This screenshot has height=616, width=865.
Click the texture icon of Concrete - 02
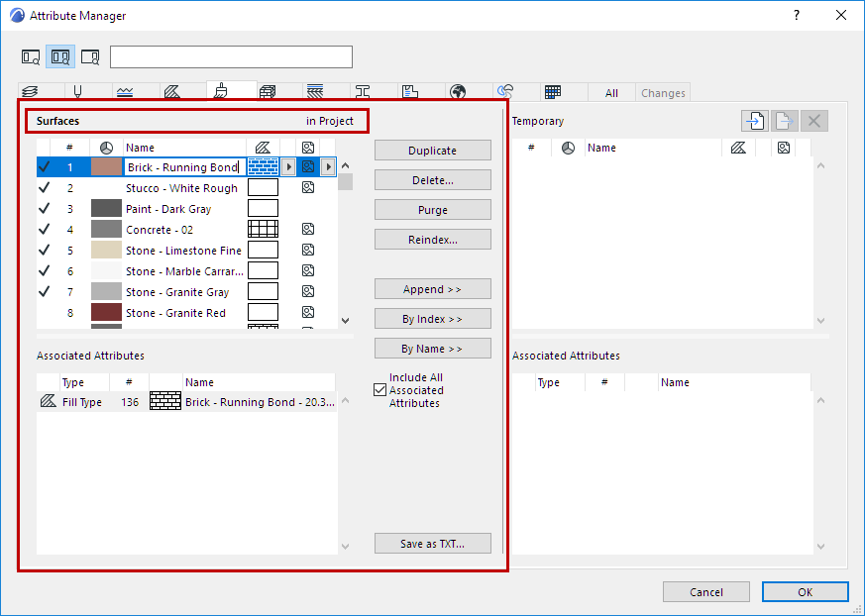pyautogui.click(x=308, y=229)
